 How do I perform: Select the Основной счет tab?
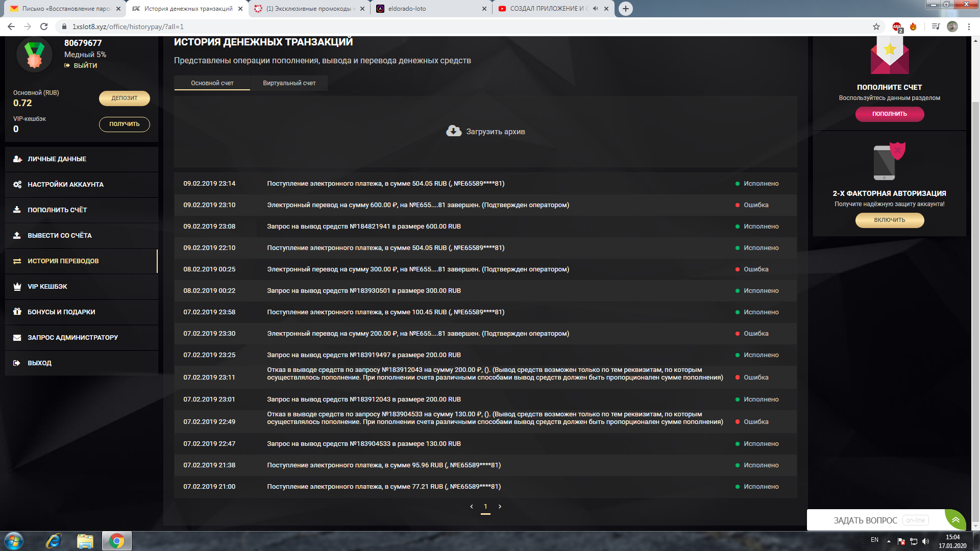(x=212, y=83)
